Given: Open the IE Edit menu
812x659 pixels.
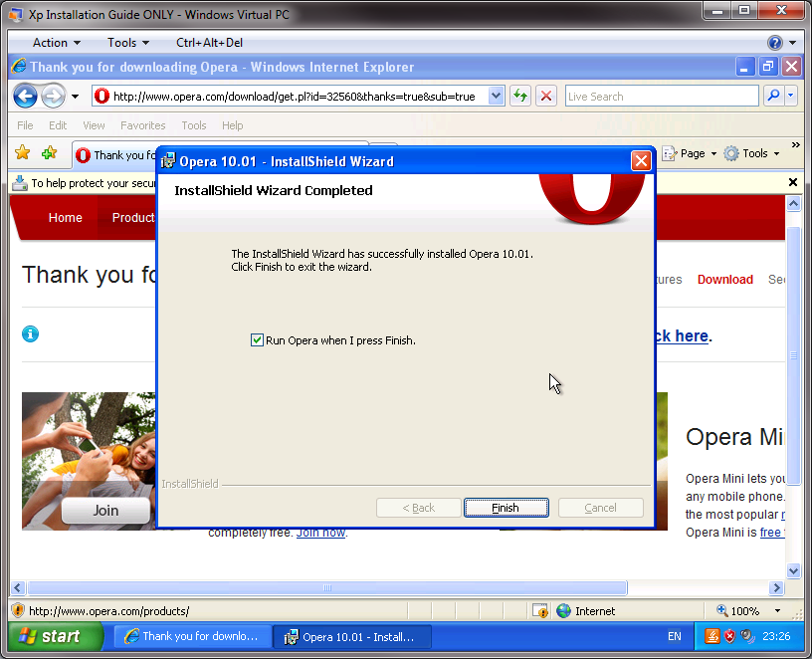Looking at the screenshot, I should 58,125.
